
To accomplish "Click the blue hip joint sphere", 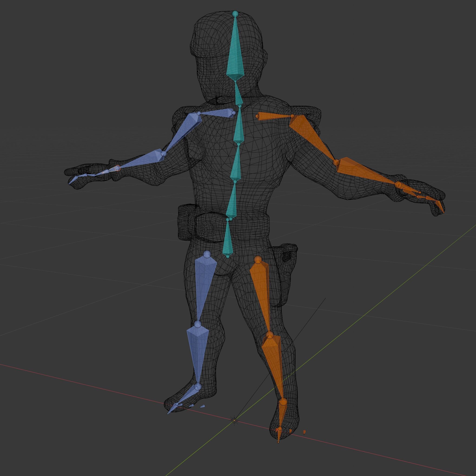I will tap(207, 254).
